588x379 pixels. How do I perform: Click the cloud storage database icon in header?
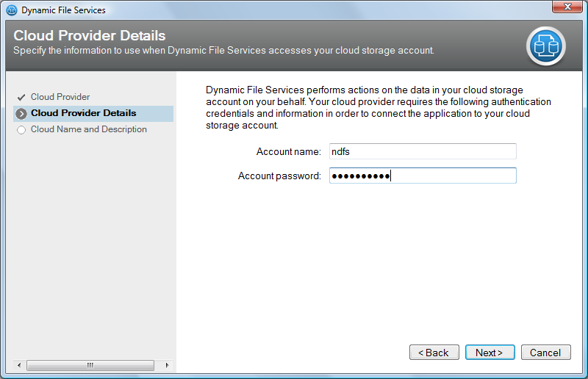click(x=545, y=46)
